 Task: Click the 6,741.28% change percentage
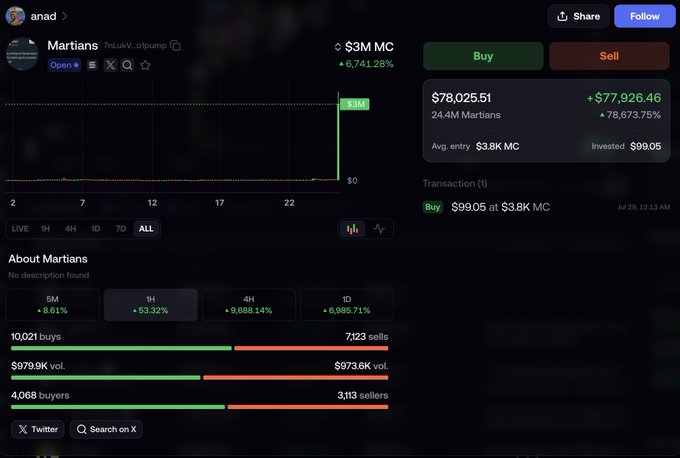pos(366,64)
